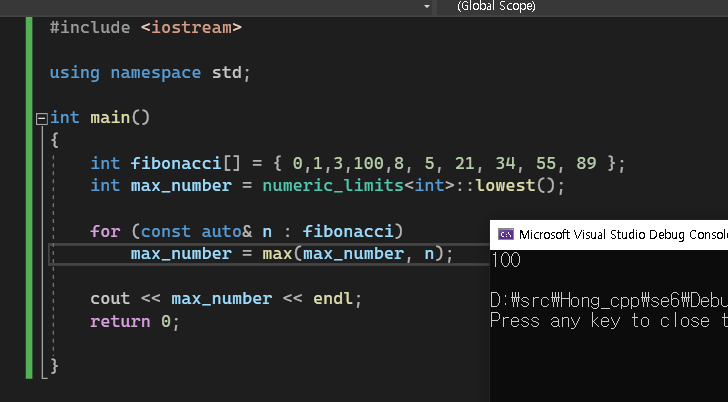Collapse the main function outline block
The image size is (728, 402).
pos(41,118)
